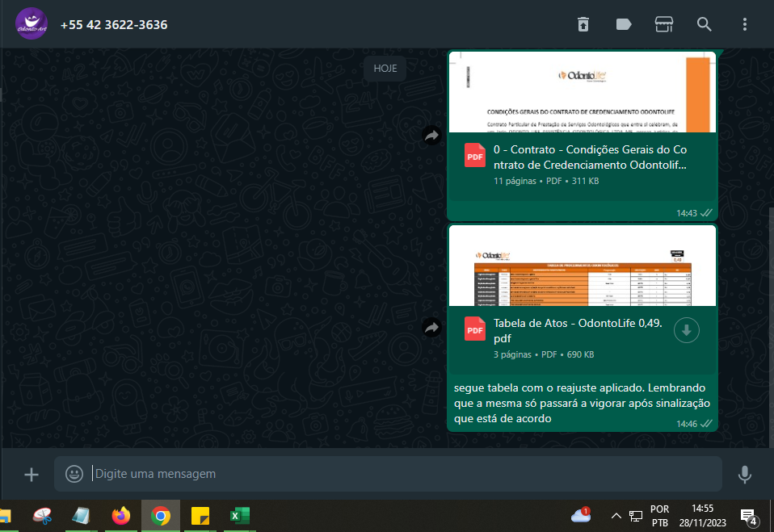Open the three-dot chat menu
The image size is (774, 532).
(x=744, y=24)
